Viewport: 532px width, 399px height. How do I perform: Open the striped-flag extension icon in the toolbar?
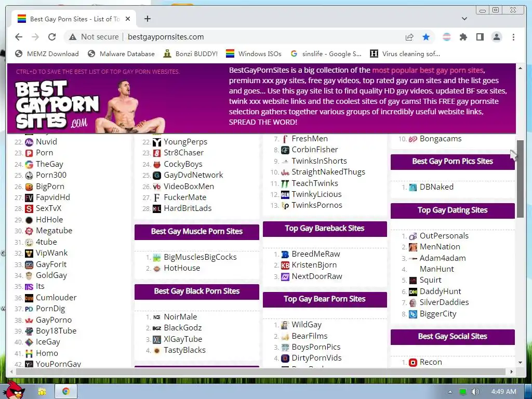click(x=447, y=37)
